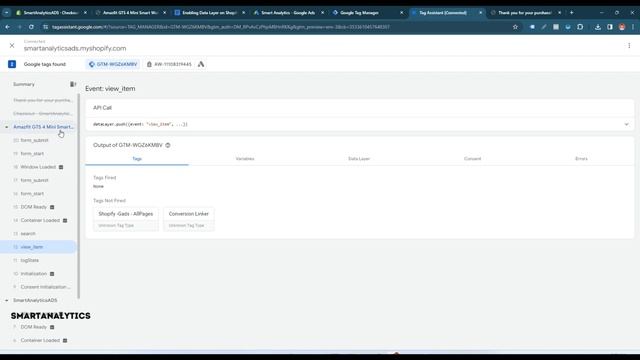Collapse the Amazfit GTS 4 Mini Smart page group
640x360 pixels.
(x=7, y=127)
